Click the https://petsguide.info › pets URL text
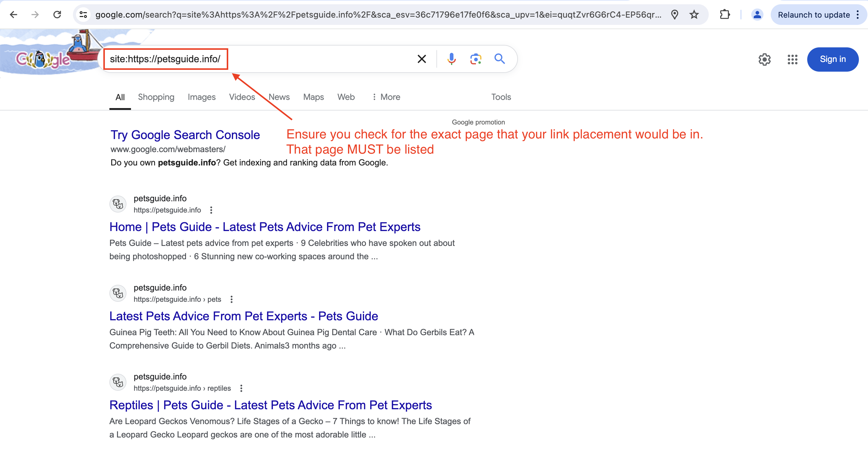Screen dimensions: 868x456 [177, 299]
